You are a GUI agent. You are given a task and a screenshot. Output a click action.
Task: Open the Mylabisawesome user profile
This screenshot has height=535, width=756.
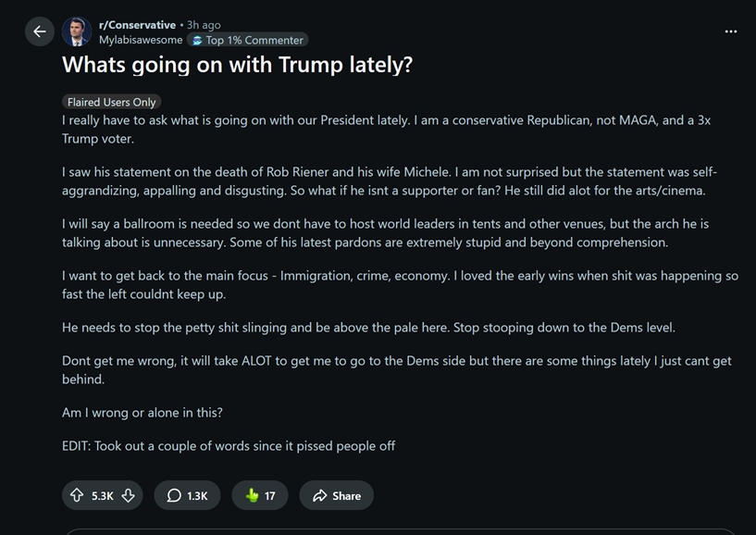(x=141, y=40)
